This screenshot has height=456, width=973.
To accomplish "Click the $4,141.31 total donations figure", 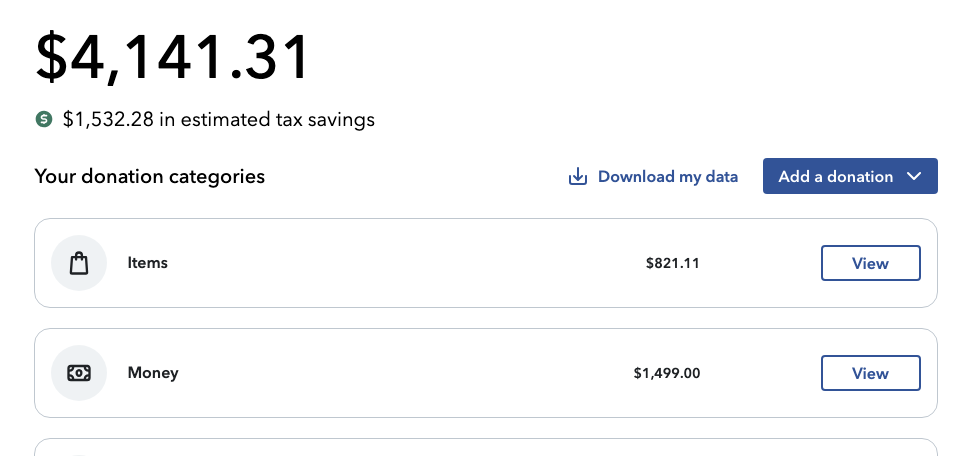I will click(173, 58).
